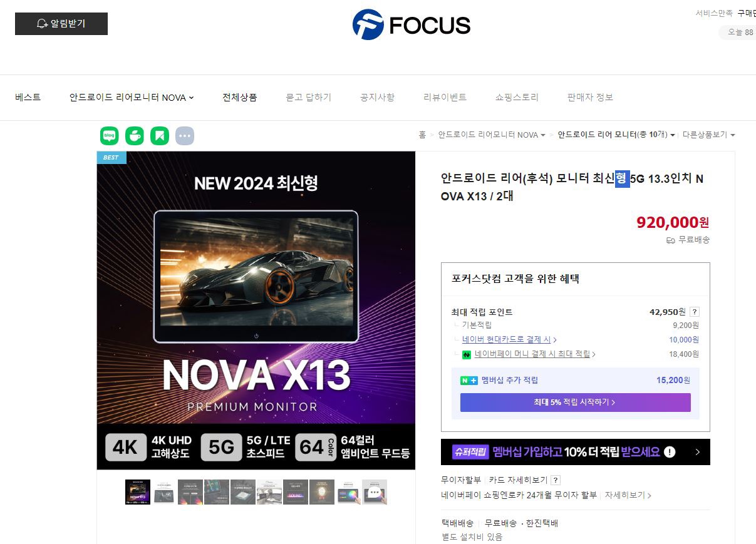Click the BEST badge on product image

pos(111,157)
